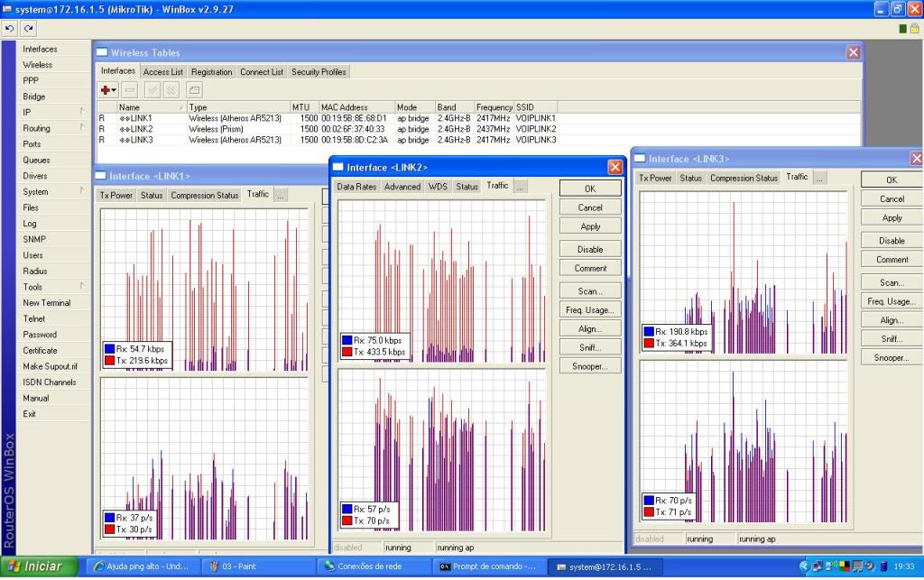
Task: Open Make Supout.rif in the sidebar
Action: coord(51,366)
